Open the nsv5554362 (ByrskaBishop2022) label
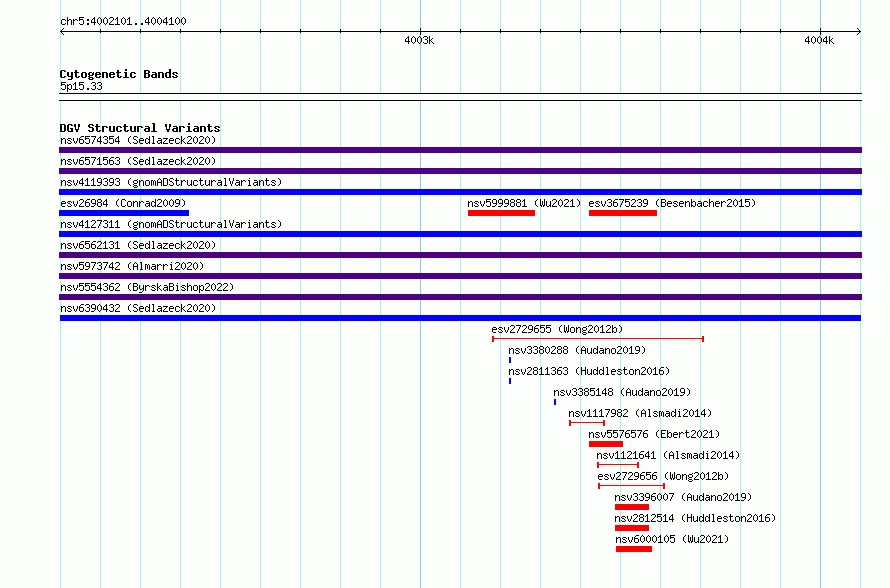Image resolution: width=890 pixels, height=588 pixels. tap(147, 287)
